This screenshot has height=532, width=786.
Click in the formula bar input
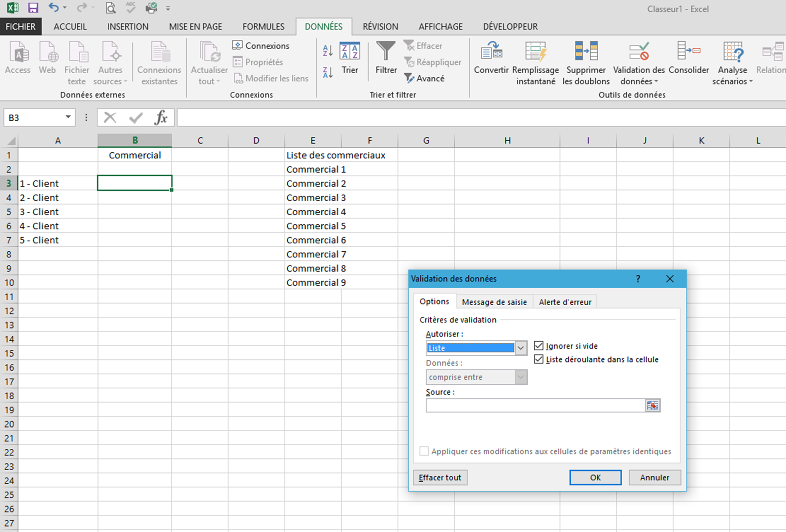481,118
